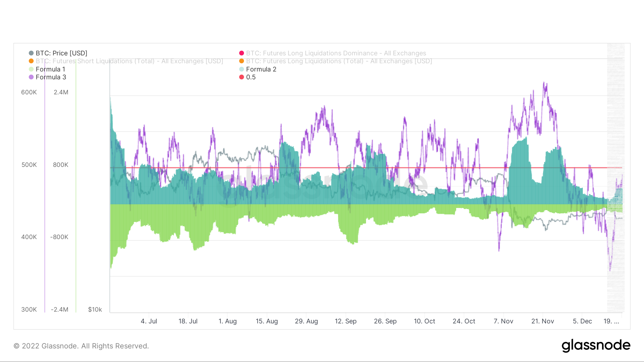The height and width of the screenshot is (362, 644).
Task: Click the 800K y-axis value
Action: [60, 165]
